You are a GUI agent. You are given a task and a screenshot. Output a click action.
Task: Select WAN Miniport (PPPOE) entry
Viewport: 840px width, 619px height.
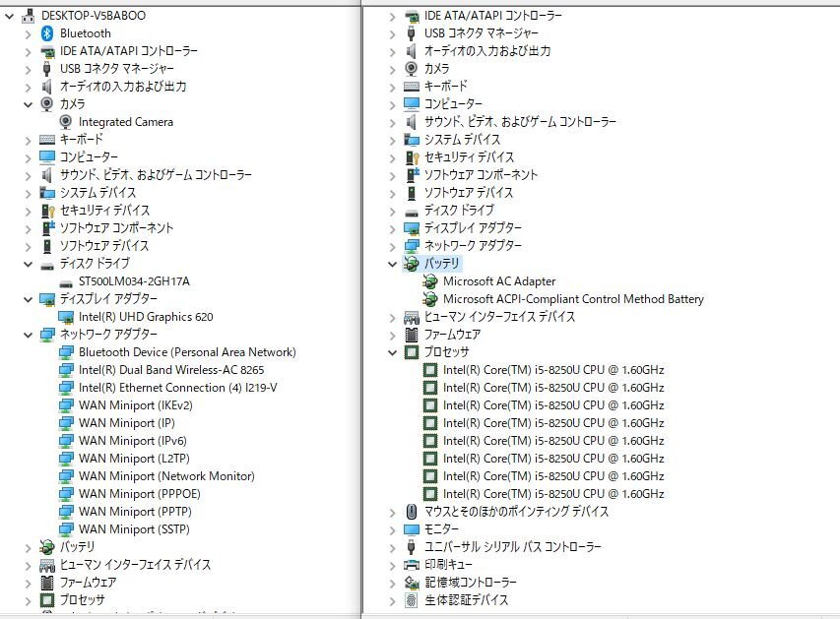tap(140, 494)
